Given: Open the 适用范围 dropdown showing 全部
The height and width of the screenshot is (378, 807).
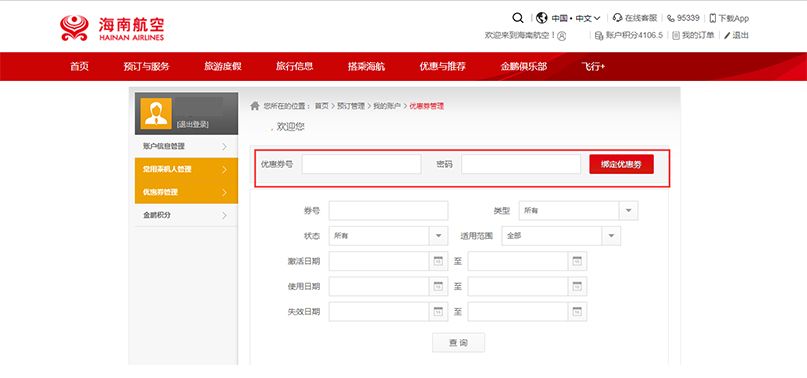Looking at the screenshot, I should tap(561, 236).
